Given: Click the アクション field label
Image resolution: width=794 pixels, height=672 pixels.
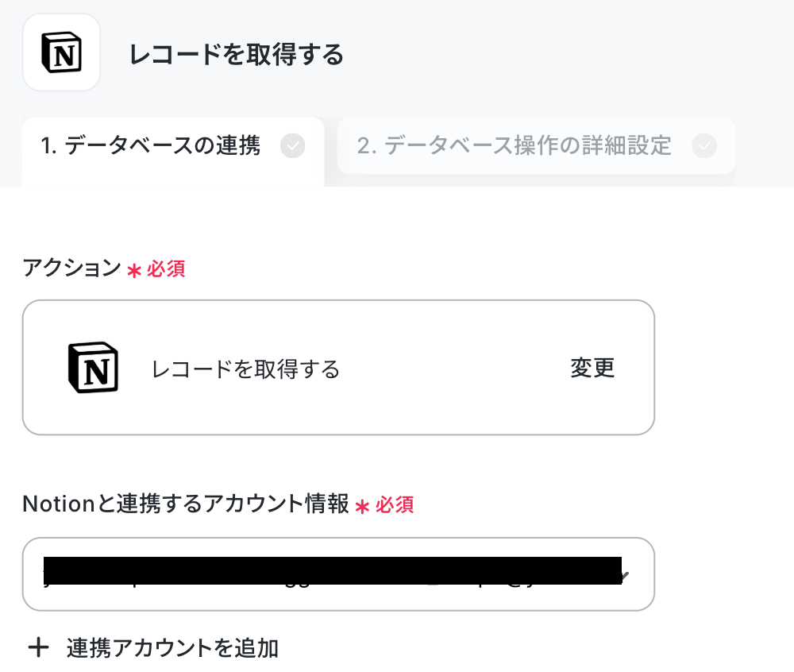Looking at the screenshot, I should tap(72, 268).
